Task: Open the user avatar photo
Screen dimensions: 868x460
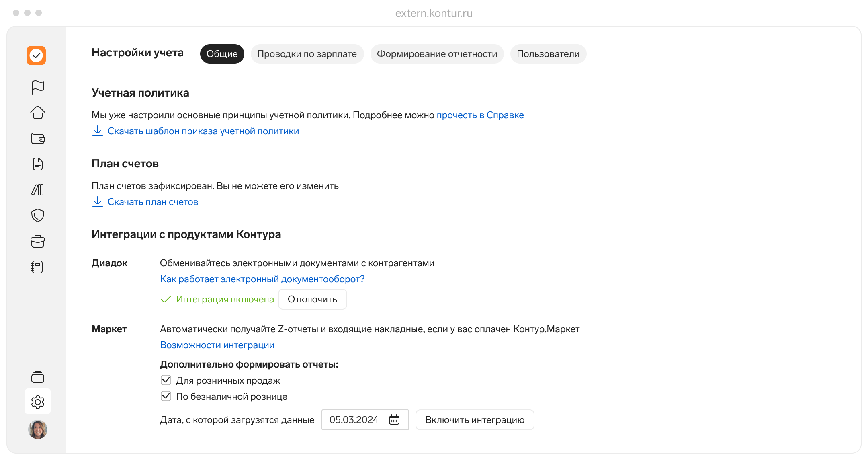Action: tap(38, 429)
